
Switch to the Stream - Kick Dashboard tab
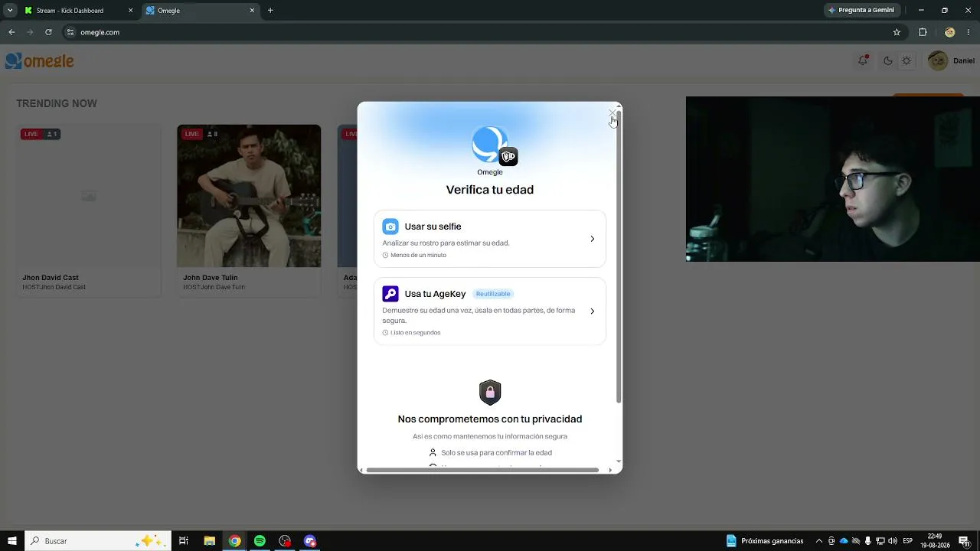tap(78, 11)
